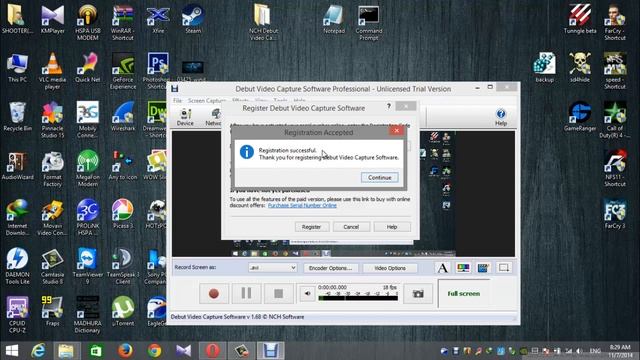Open the video overlay filmstrip icon
This screenshot has width=640, height=360.
[483, 268]
